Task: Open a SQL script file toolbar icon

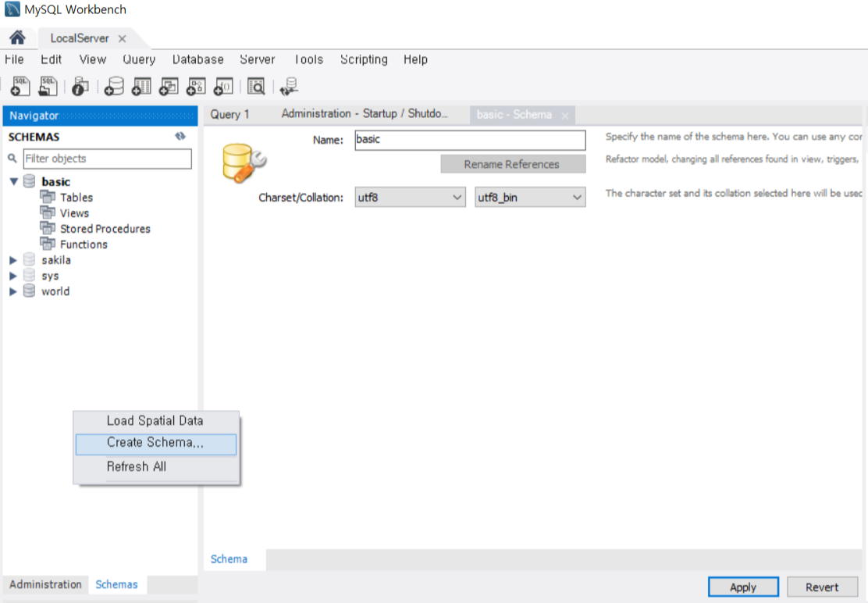Action: tap(48, 87)
